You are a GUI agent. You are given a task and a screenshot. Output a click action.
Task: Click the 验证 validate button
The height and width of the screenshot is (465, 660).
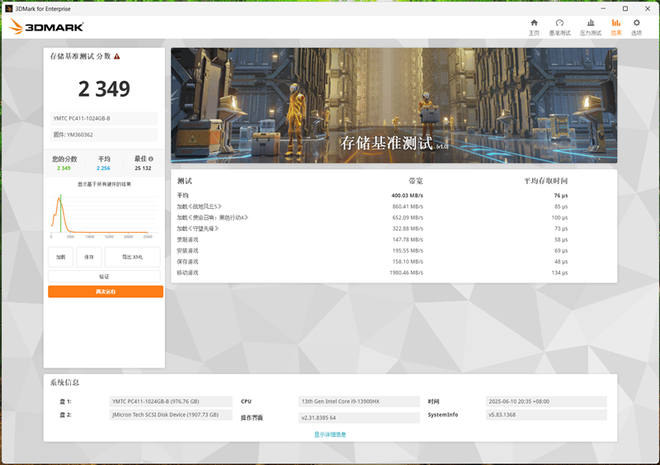104,275
